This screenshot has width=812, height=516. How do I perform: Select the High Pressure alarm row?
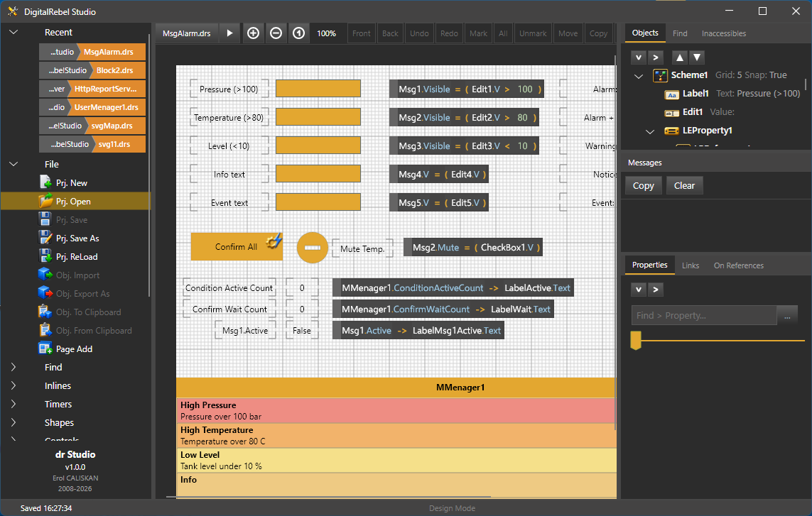pyautogui.click(x=396, y=410)
